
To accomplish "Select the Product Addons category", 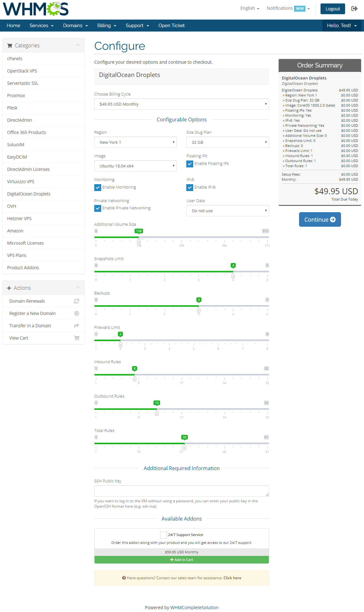I will pyautogui.click(x=43, y=268).
